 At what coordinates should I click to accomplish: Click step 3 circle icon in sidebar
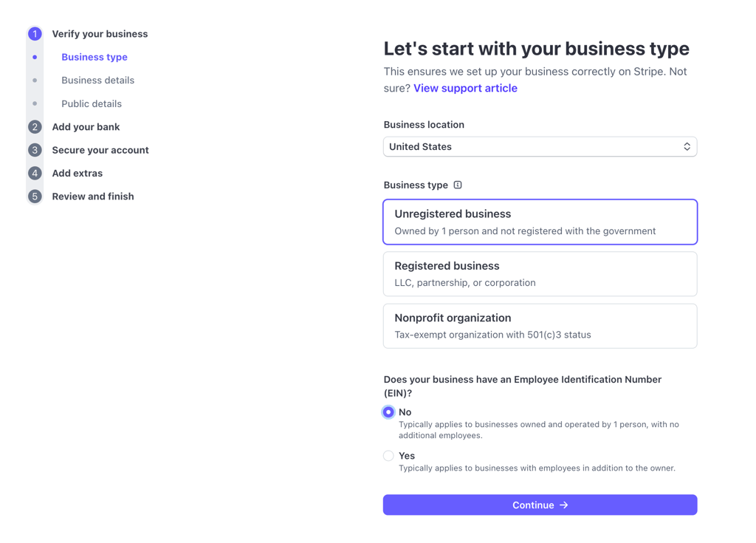pos(35,150)
